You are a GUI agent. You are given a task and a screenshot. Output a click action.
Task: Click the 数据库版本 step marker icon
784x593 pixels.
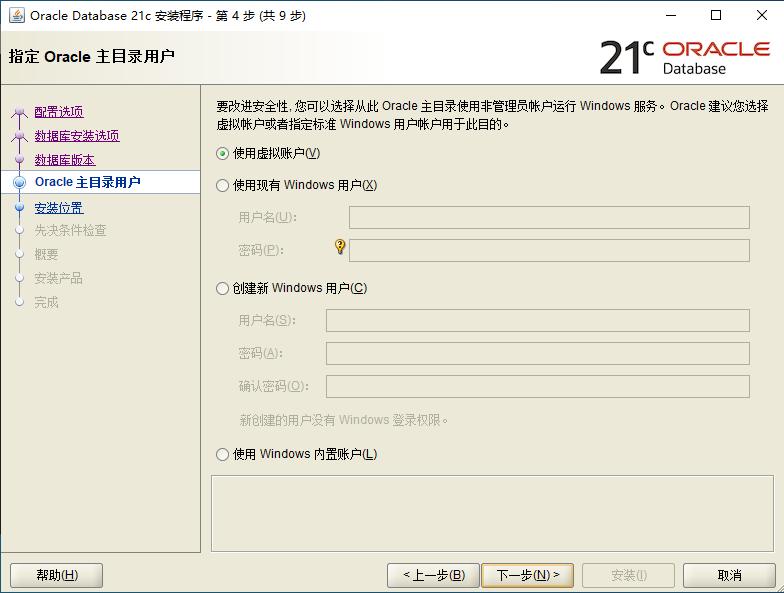click(20, 160)
